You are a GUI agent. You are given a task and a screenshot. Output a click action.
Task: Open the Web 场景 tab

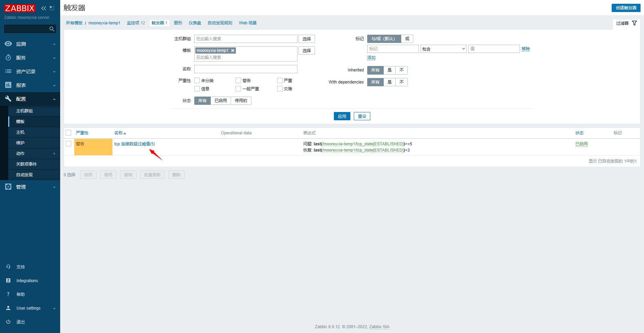pos(248,23)
